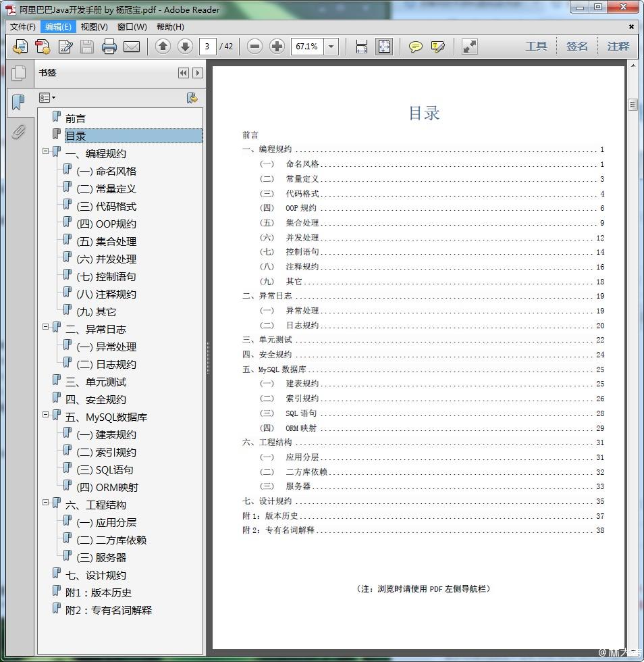Open the bookmark options menu dropdown

tap(47, 98)
